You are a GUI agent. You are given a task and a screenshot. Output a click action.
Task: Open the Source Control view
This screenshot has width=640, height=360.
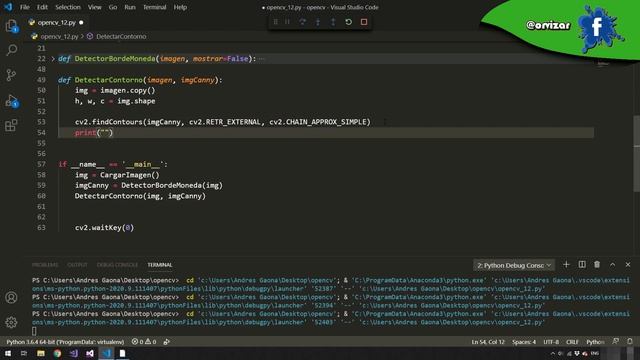pyautogui.click(x=11, y=75)
